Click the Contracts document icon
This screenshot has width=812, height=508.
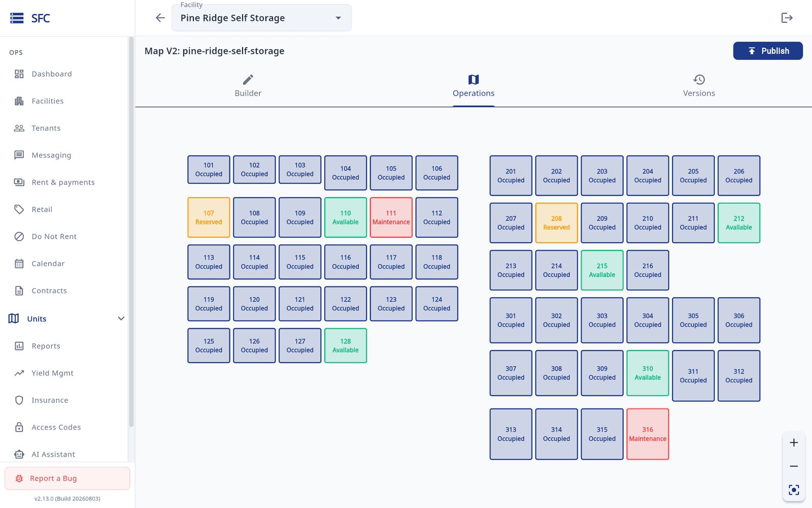click(x=19, y=291)
